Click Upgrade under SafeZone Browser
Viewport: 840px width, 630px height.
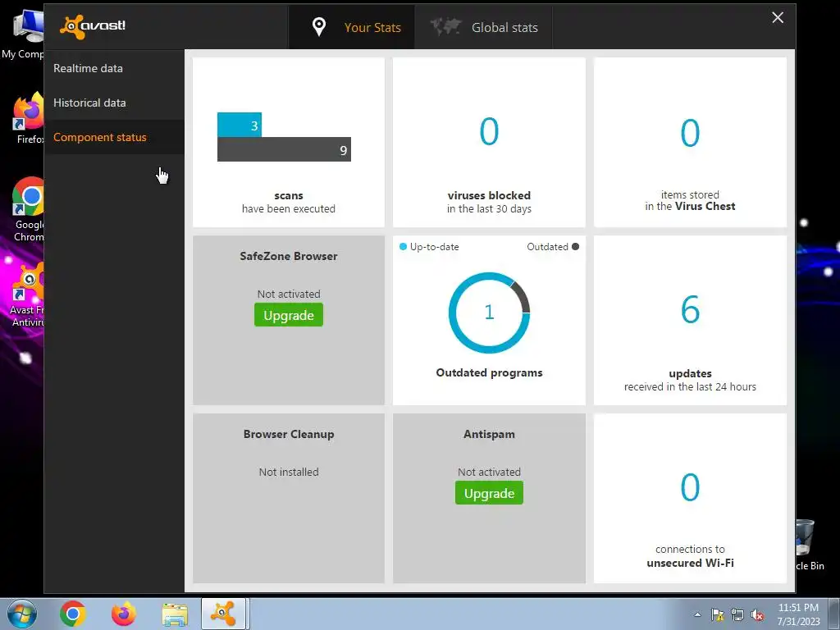pyautogui.click(x=288, y=315)
